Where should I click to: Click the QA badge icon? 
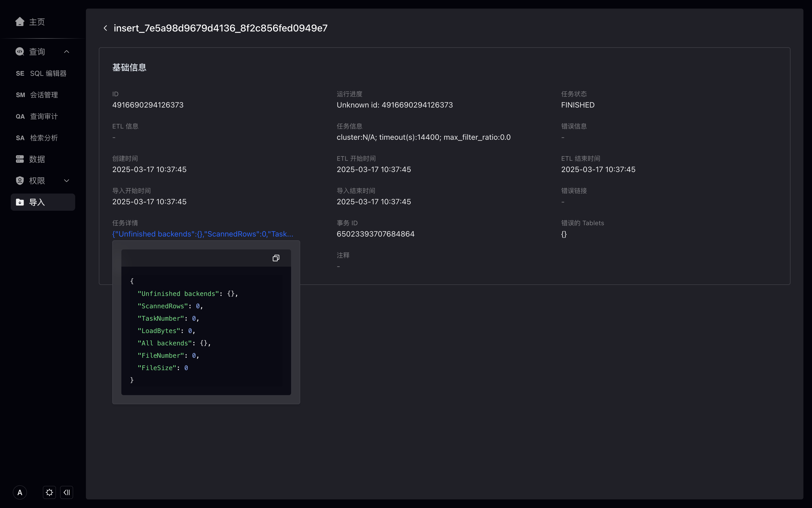(20, 116)
